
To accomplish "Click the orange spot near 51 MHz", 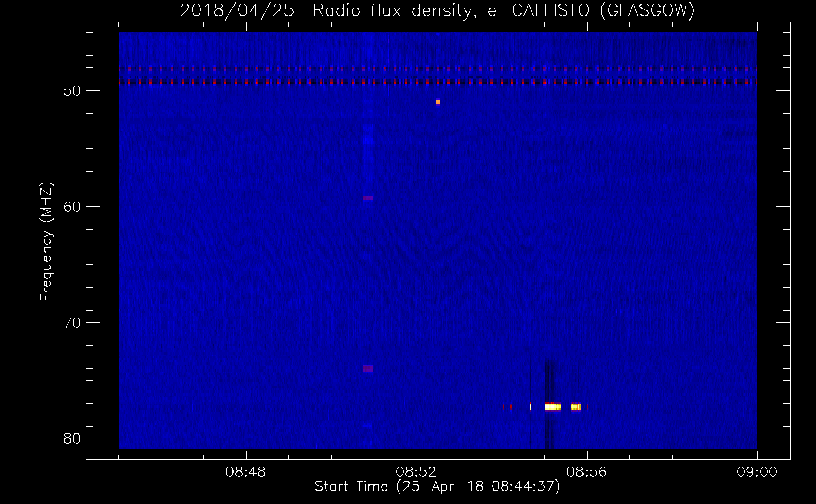I will pos(438,102).
